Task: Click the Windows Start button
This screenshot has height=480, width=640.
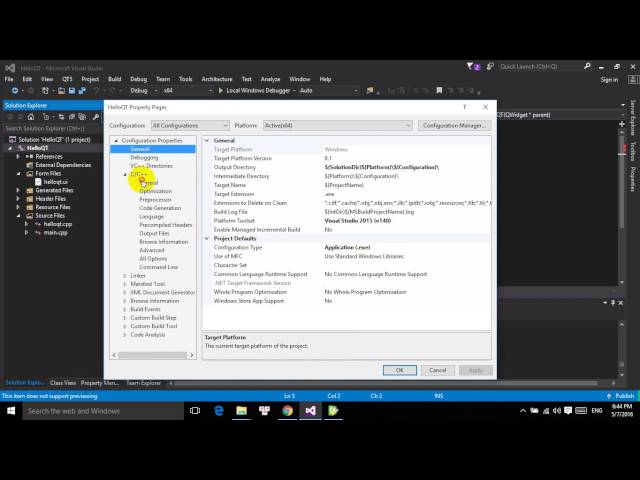Action: 11,411
